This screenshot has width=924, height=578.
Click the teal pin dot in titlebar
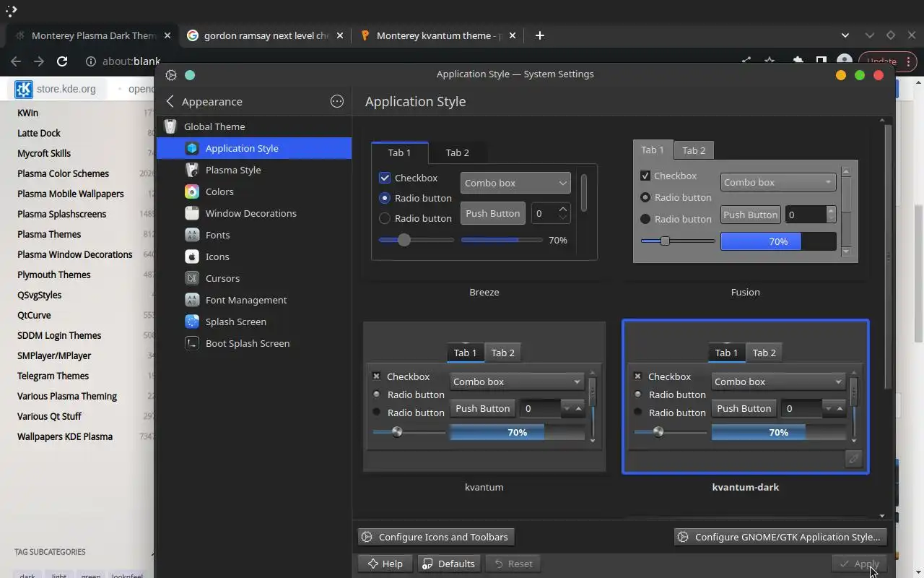[x=190, y=74]
